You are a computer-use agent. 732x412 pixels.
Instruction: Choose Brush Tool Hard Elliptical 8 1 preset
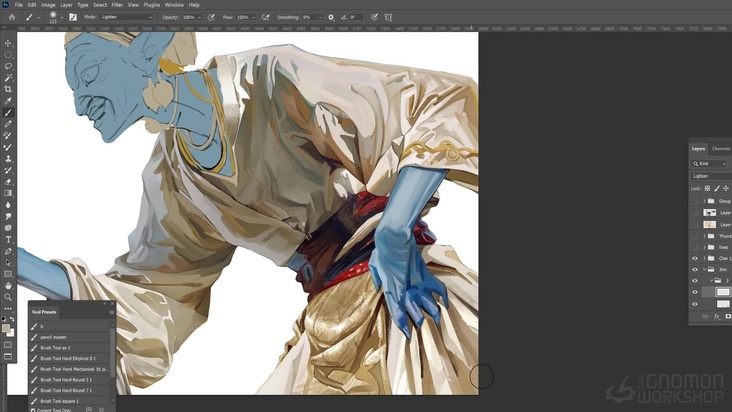click(x=70, y=358)
